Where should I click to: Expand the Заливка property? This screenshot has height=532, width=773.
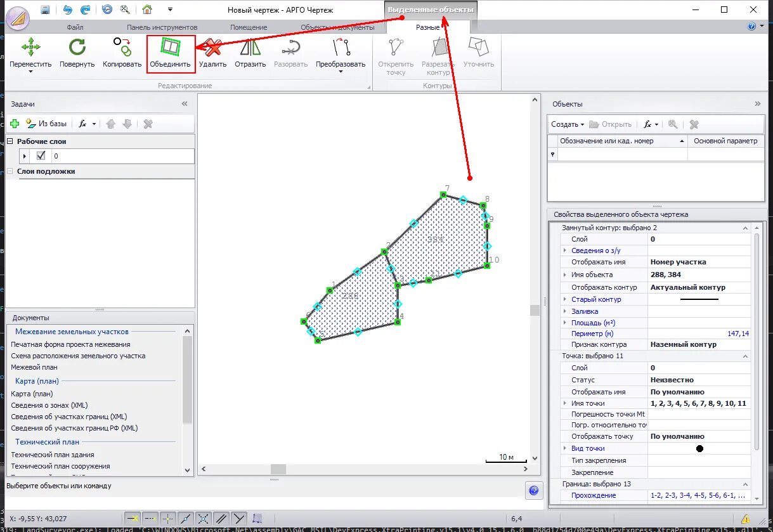564,311
